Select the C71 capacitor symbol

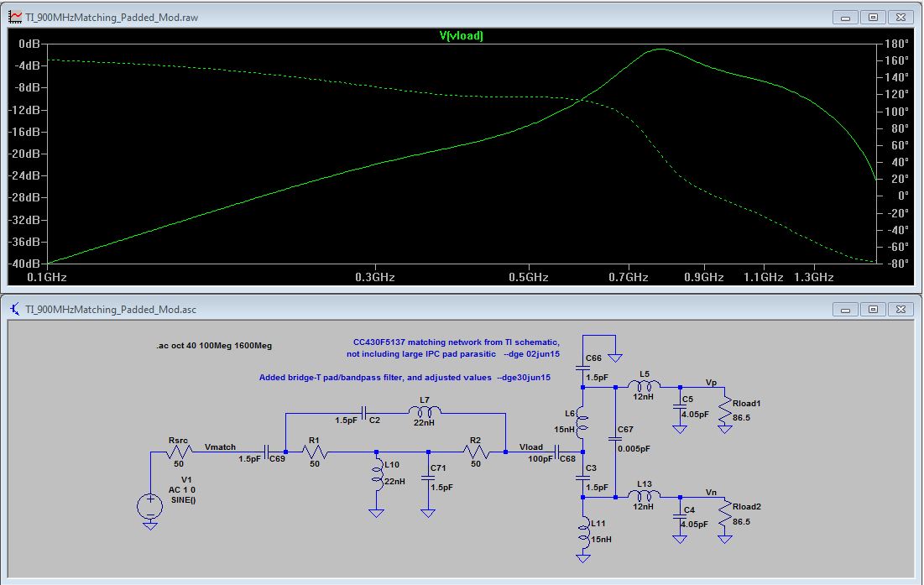[428, 478]
